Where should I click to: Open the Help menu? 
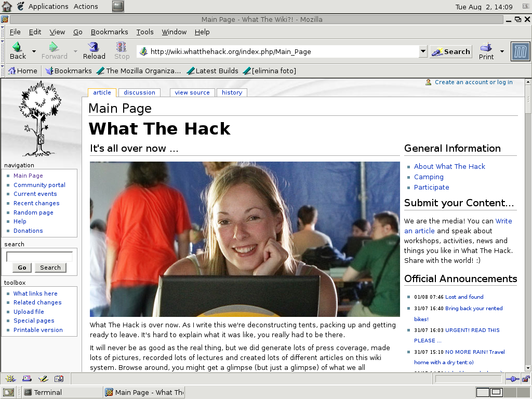(202, 32)
